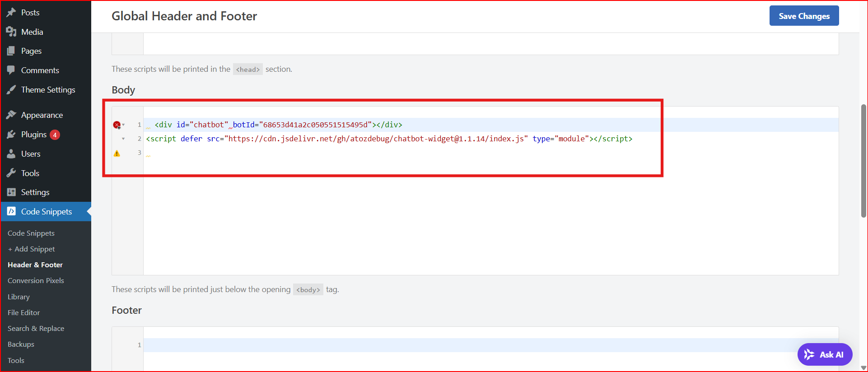
Task: Click the <body> code tag text
Action: pyautogui.click(x=308, y=289)
